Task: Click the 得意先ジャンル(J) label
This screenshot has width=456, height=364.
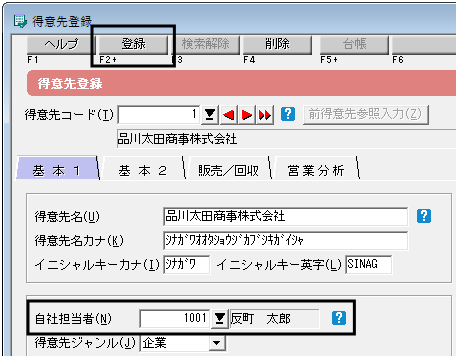Action: point(85,343)
